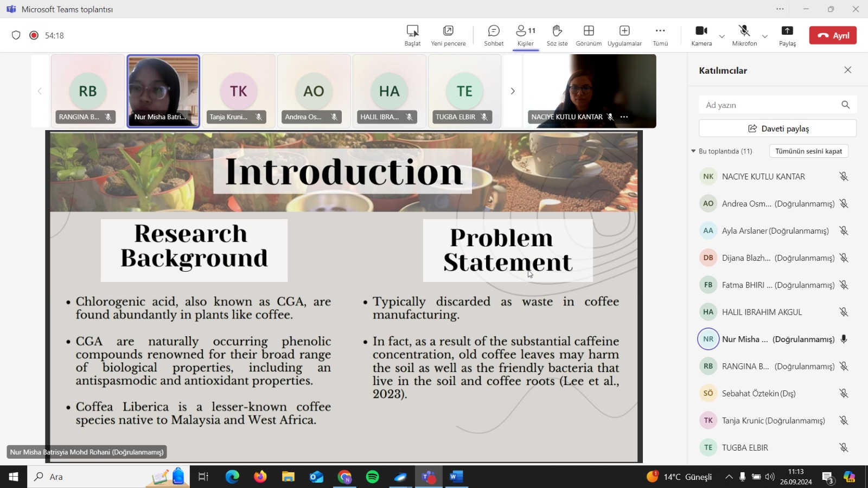Screen dimensions: 868x488
Task: Click the Başlat start icon
Action: pos(412,35)
